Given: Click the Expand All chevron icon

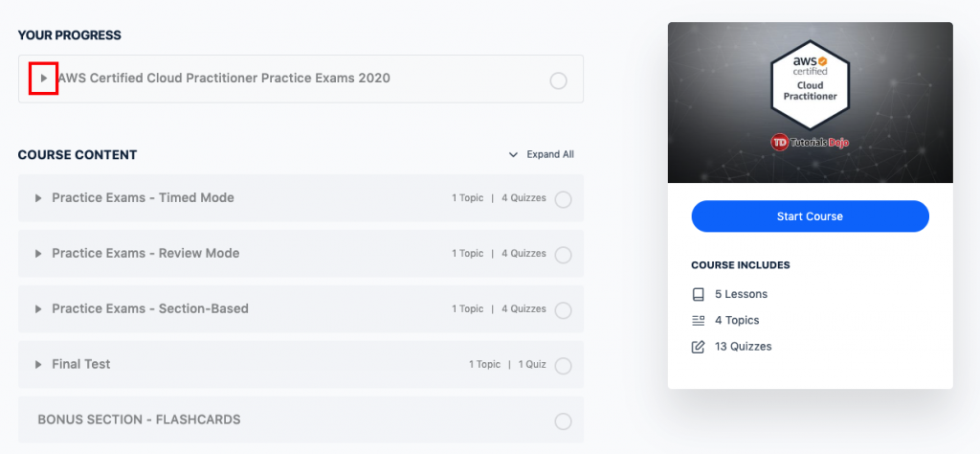Looking at the screenshot, I should 513,154.
